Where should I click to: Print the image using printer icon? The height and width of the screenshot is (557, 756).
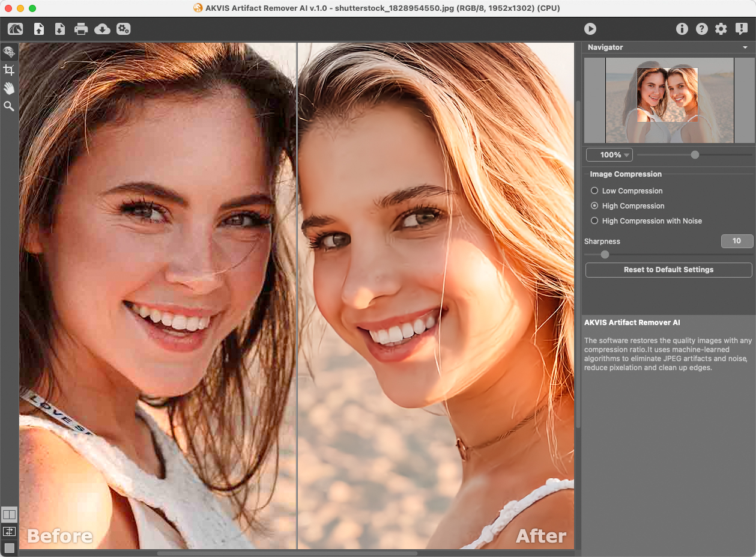(x=81, y=29)
